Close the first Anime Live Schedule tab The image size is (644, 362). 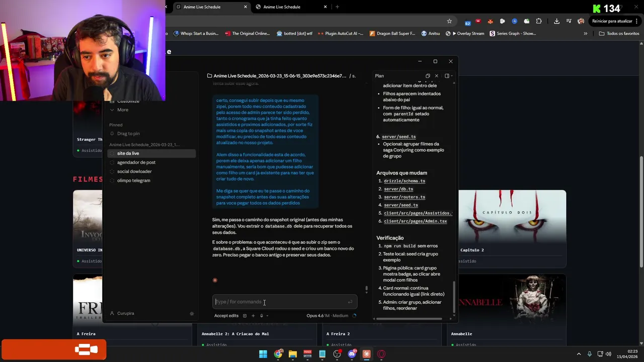click(x=246, y=7)
